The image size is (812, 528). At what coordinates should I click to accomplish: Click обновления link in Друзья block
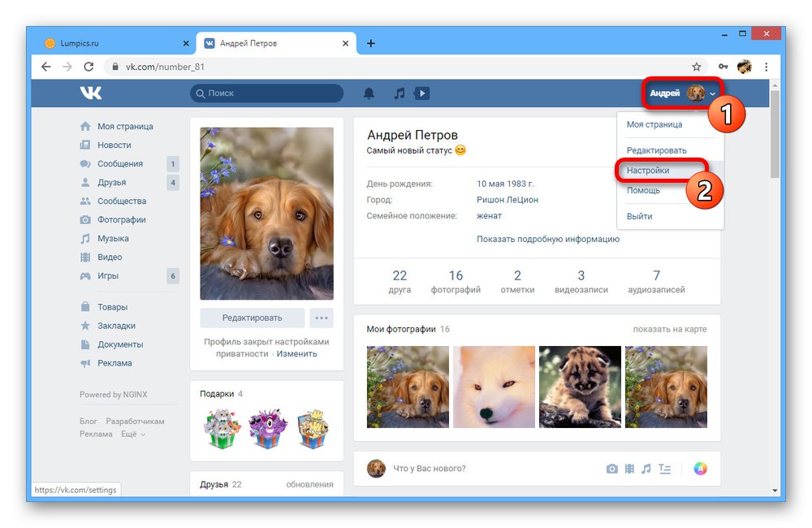pyautogui.click(x=309, y=484)
